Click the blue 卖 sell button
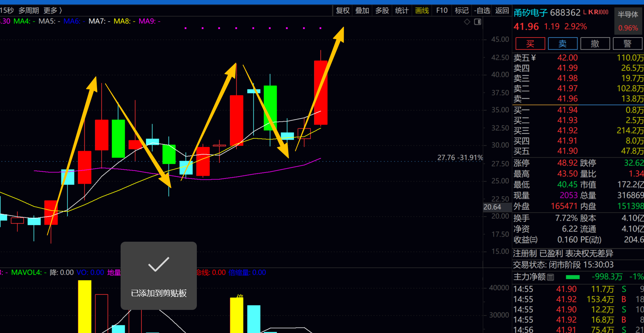644x333 pixels. [x=562, y=44]
